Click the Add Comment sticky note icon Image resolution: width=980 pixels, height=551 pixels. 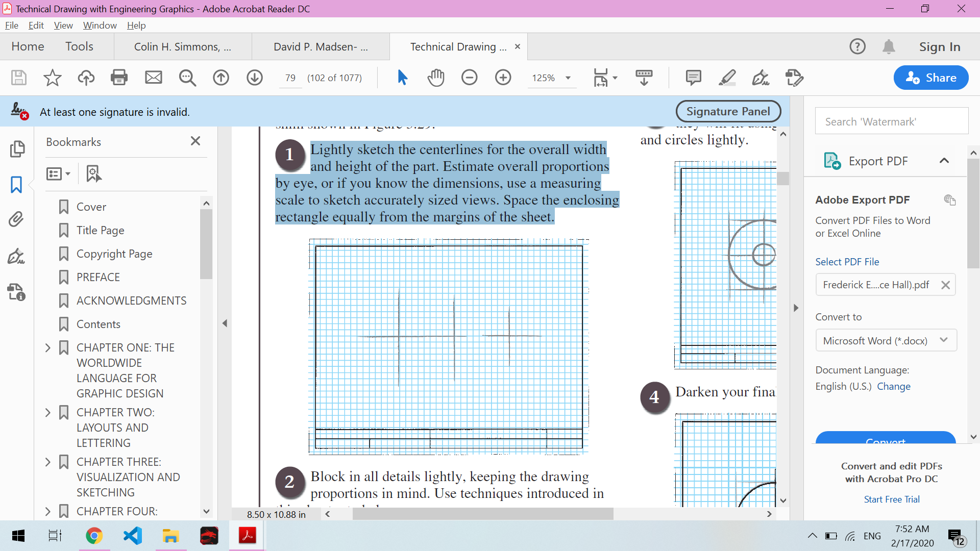693,78
